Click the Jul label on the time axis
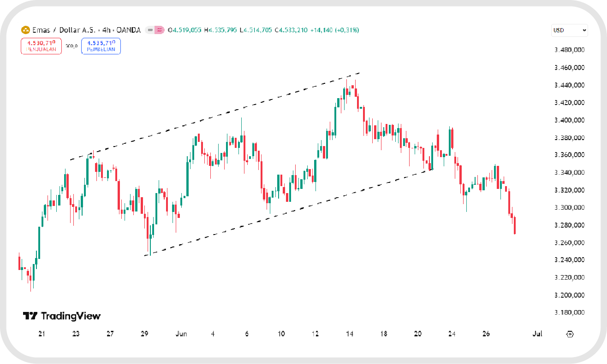This screenshot has width=607, height=364. point(536,334)
